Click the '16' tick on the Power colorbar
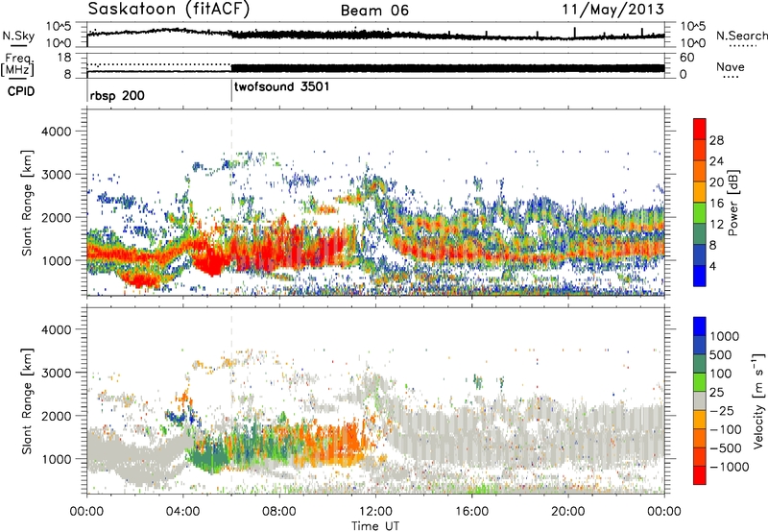768x532 pixels. 716,204
